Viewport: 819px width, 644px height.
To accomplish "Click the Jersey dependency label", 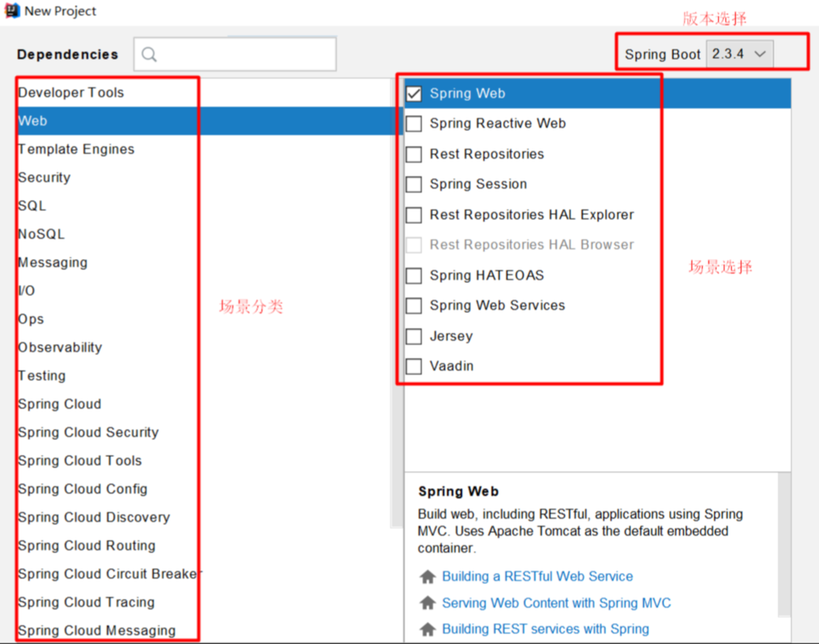I will point(452,336).
